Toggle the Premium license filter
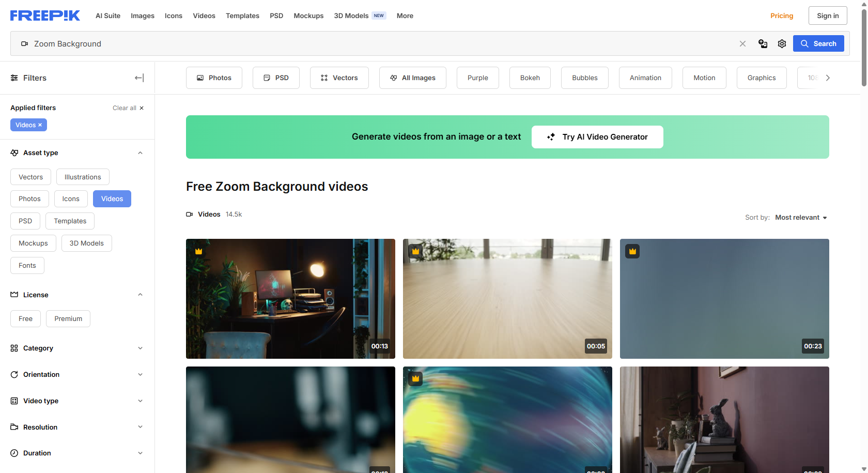868x473 pixels. 68,319
